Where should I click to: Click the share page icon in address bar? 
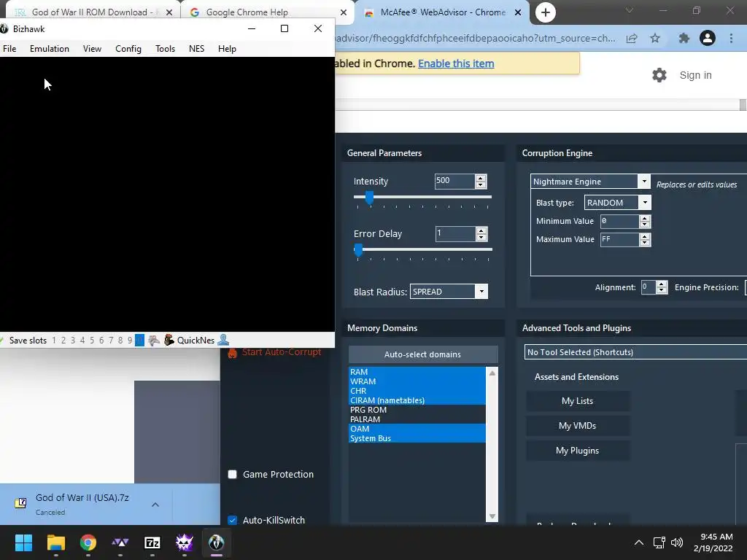pyautogui.click(x=632, y=38)
